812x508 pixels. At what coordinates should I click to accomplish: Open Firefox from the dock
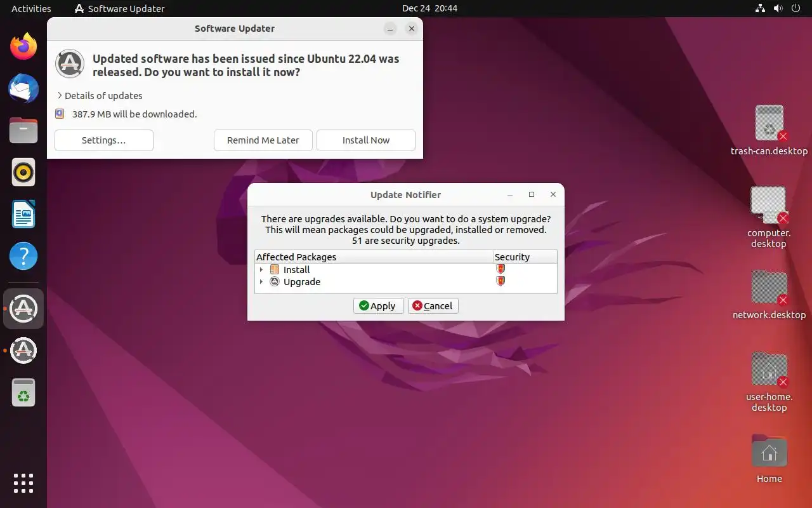tap(23, 47)
